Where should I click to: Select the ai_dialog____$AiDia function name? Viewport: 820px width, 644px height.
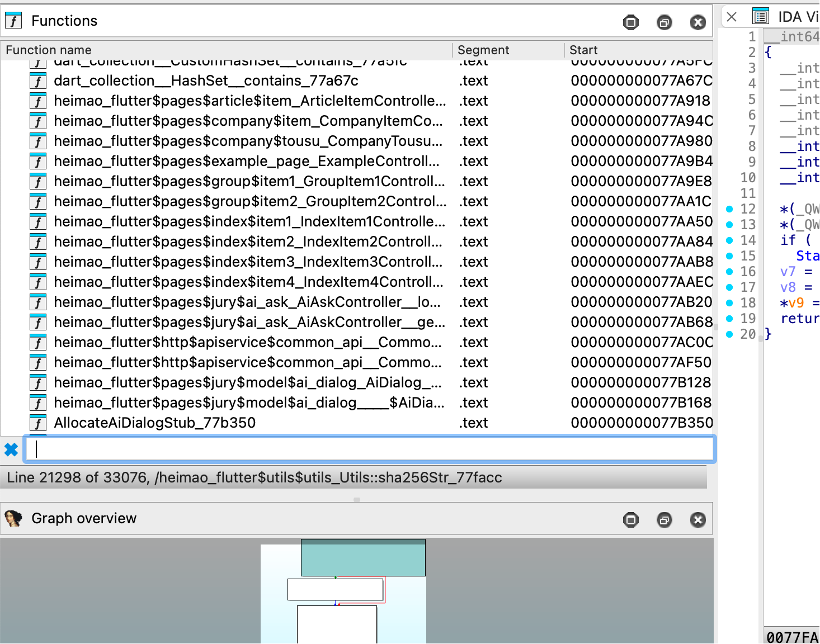(249, 403)
